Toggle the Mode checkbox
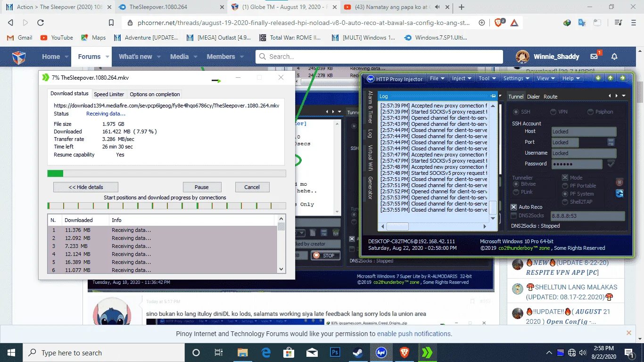This screenshot has height=362, width=644. pos(565,178)
